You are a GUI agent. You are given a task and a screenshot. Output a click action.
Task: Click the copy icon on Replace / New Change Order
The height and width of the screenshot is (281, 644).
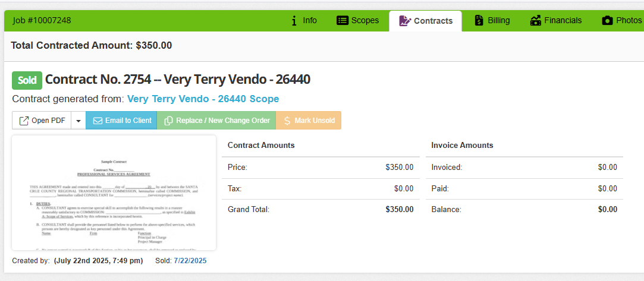pos(168,121)
